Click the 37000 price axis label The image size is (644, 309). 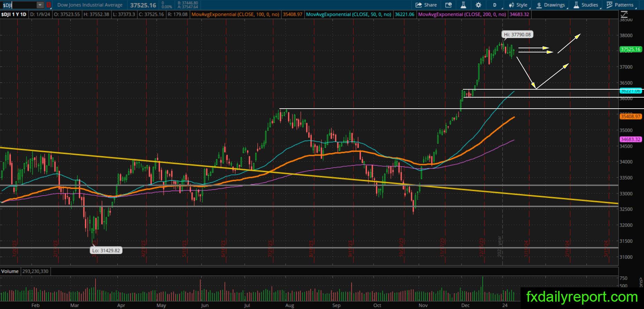click(x=626, y=67)
